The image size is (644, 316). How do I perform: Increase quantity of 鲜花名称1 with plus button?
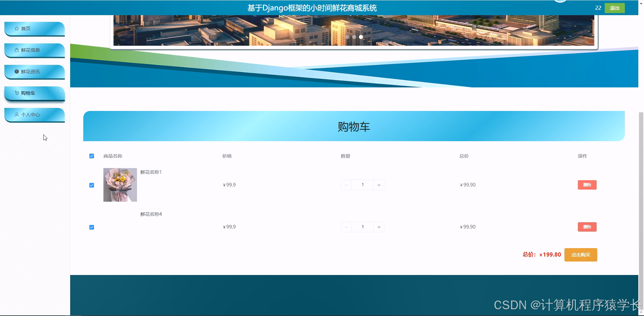[x=379, y=185]
